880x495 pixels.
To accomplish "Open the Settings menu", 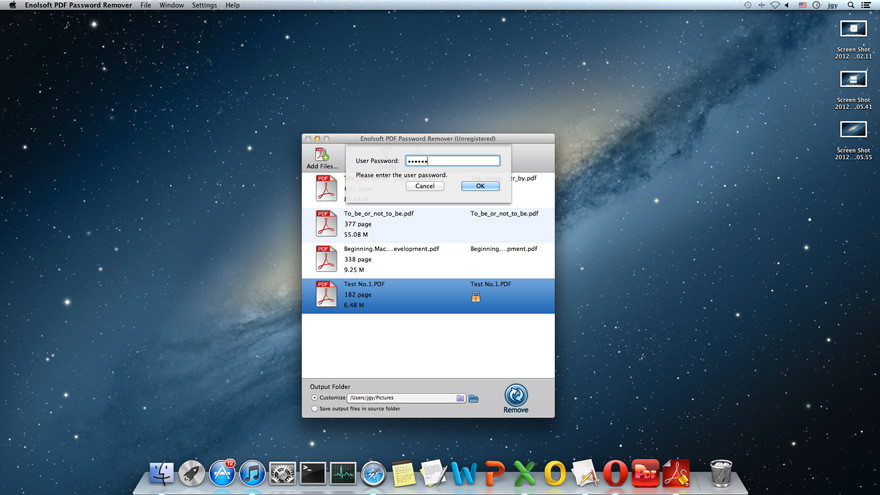I will (x=204, y=5).
